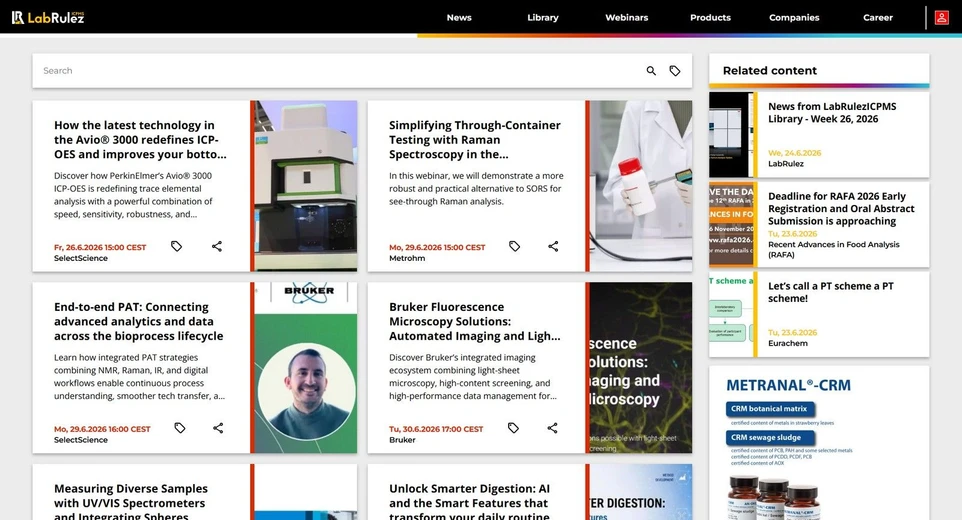The image size is (962, 520).
Task: Open the Library menu
Action: tap(543, 17)
